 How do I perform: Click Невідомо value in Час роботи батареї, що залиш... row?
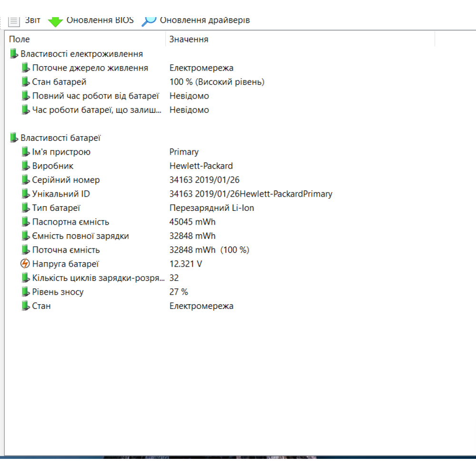[x=189, y=110]
